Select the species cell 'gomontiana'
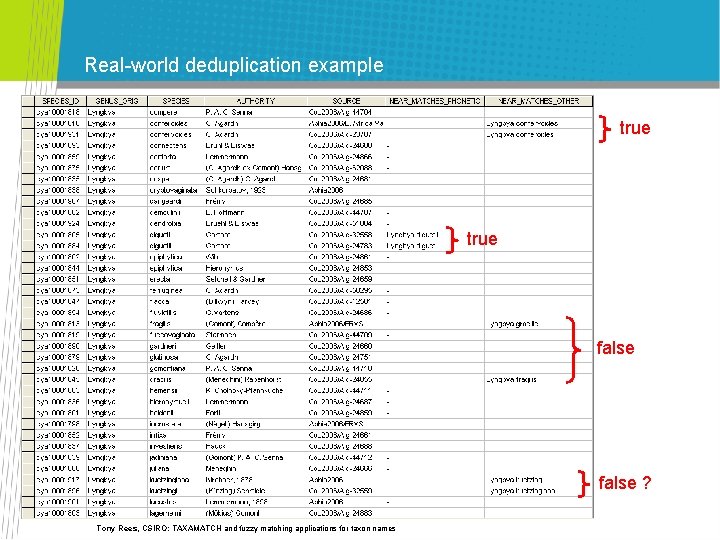 (176, 368)
